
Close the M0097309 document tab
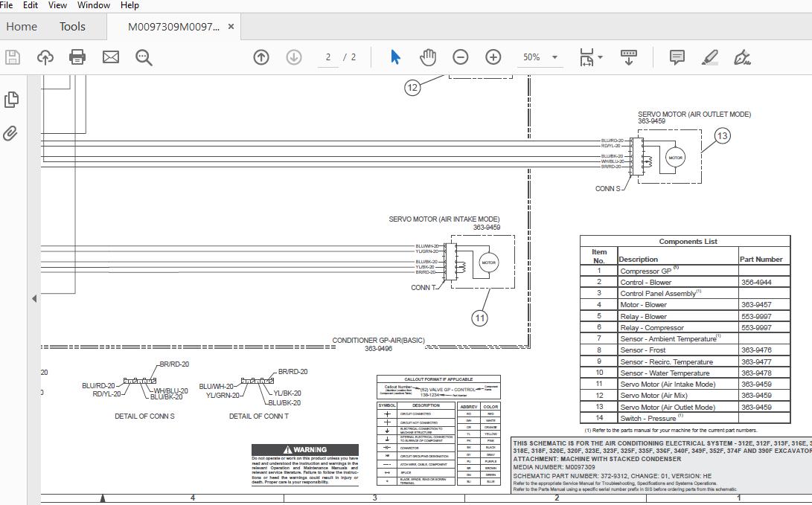pyautogui.click(x=231, y=26)
